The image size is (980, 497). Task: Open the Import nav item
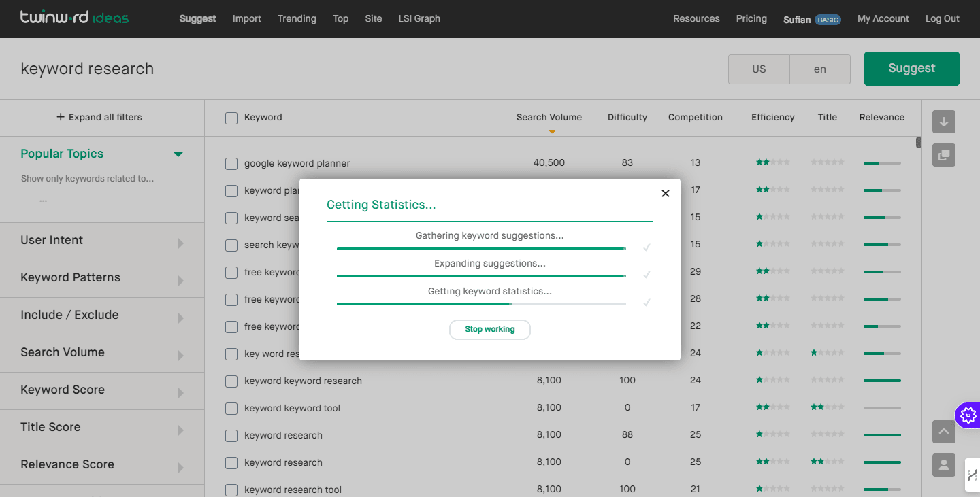pos(247,19)
